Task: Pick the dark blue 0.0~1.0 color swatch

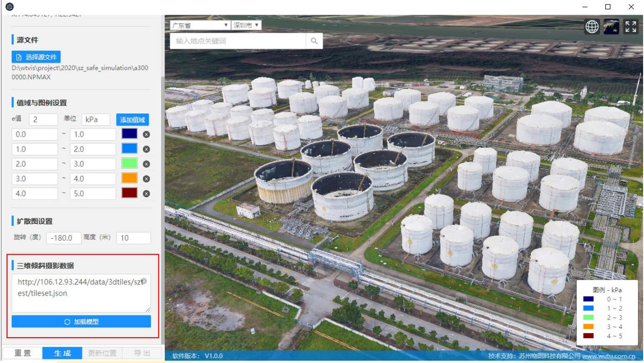Action: pyautogui.click(x=129, y=134)
